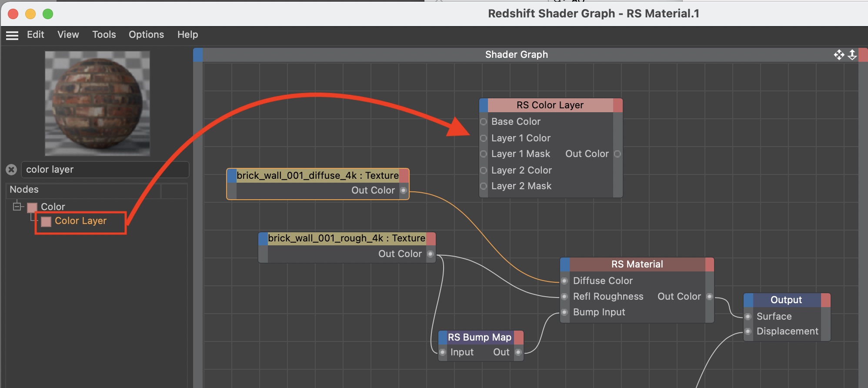Select the RS Bump Map node title
The height and width of the screenshot is (388, 868).
(x=479, y=338)
